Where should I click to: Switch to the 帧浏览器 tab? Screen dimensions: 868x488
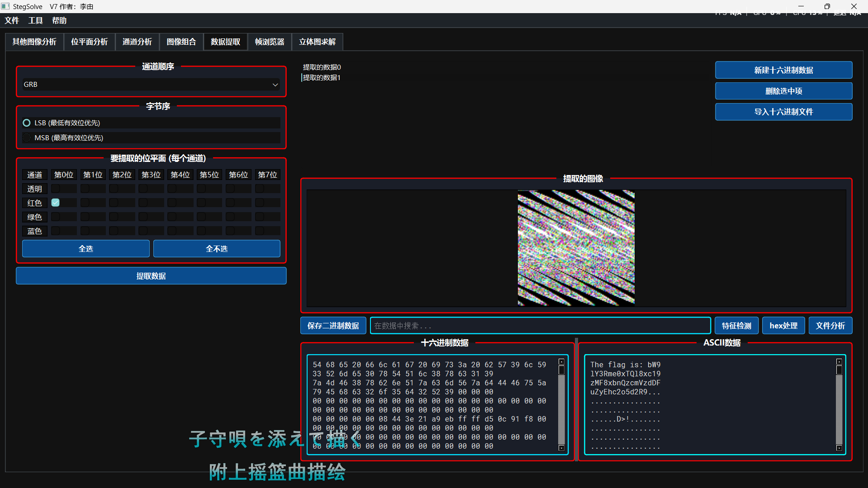coord(269,42)
